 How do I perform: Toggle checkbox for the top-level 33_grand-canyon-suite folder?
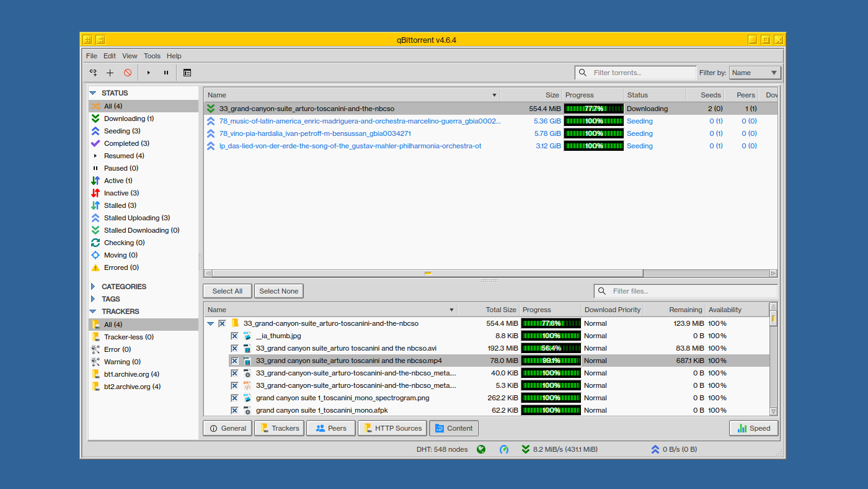[222, 323]
